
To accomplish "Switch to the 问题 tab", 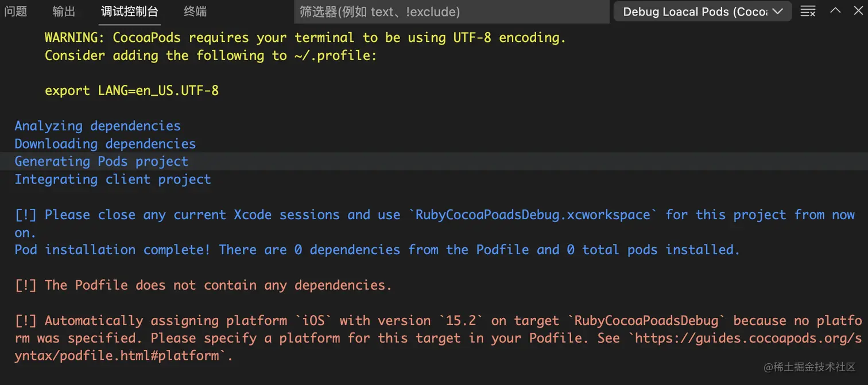I will 15,11.
